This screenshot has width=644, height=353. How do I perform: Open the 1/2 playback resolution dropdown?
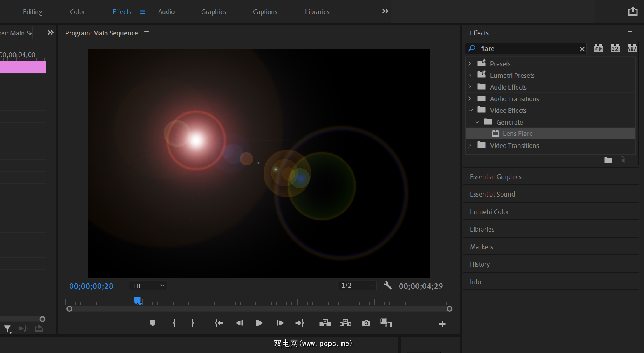click(357, 286)
